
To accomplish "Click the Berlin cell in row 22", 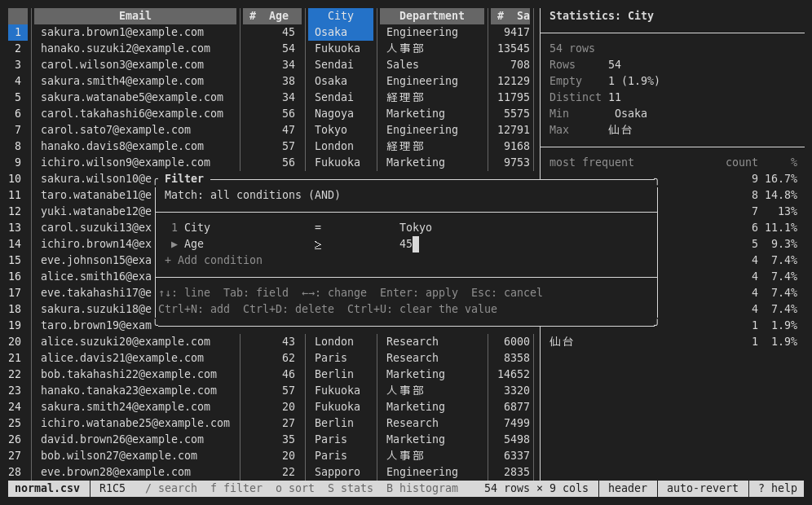I will pyautogui.click(x=334, y=374).
